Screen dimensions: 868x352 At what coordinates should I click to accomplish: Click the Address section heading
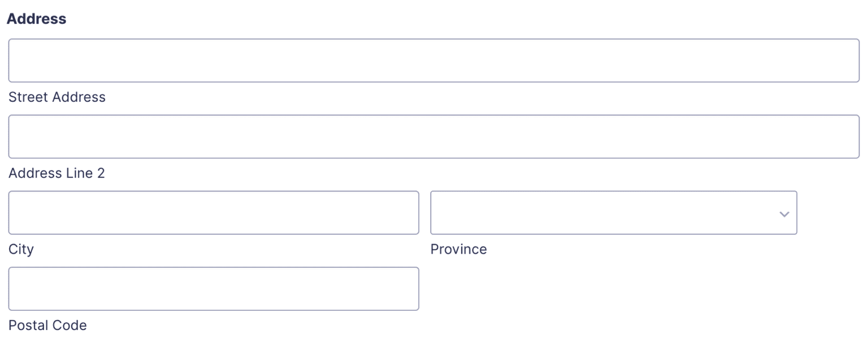point(36,18)
